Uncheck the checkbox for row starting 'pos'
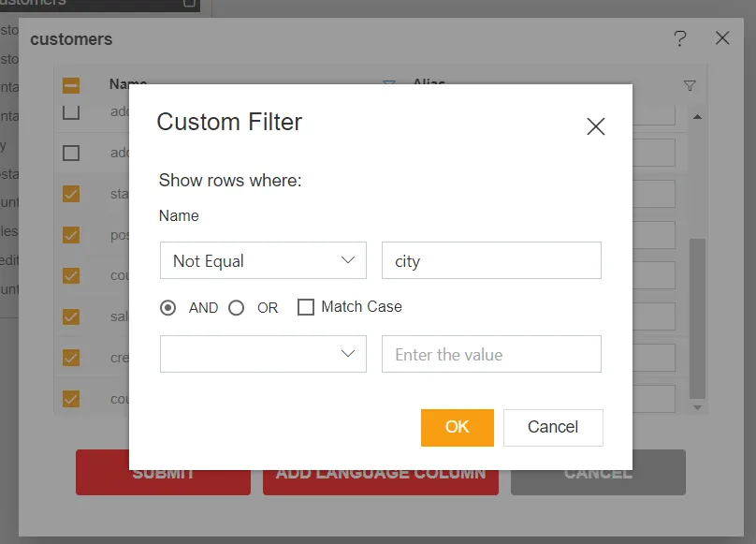756x544 pixels. tap(71, 234)
